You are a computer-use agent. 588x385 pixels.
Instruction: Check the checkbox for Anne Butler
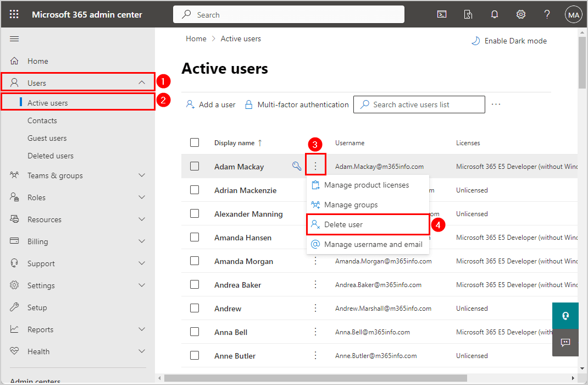(195, 355)
